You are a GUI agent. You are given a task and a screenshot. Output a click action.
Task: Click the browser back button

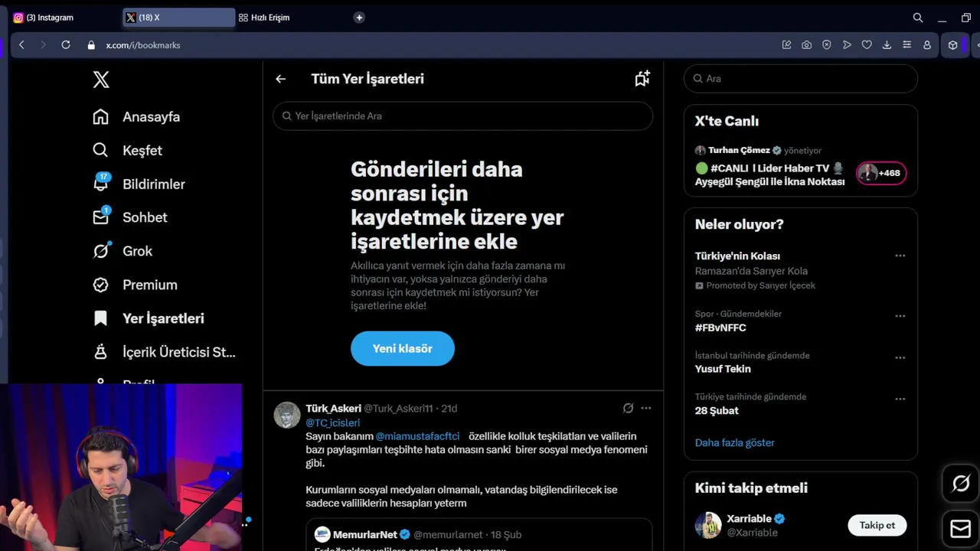(x=21, y=45)
